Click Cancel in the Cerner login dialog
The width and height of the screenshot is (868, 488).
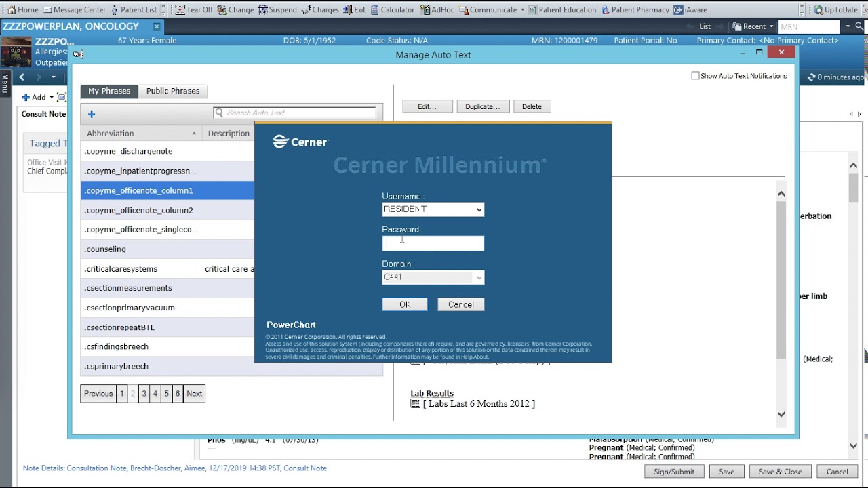pos(461,304)
